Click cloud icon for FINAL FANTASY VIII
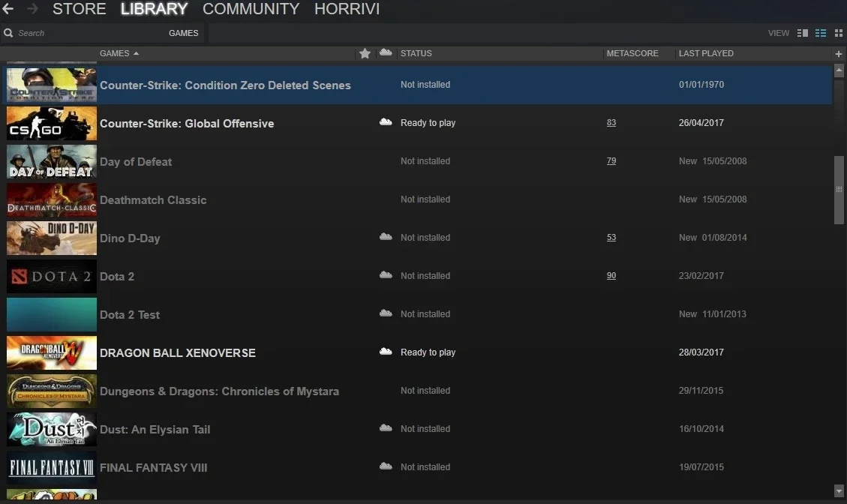Image resolution: width=847 pixels, height=504 pixels. click(x=386, y=466)
